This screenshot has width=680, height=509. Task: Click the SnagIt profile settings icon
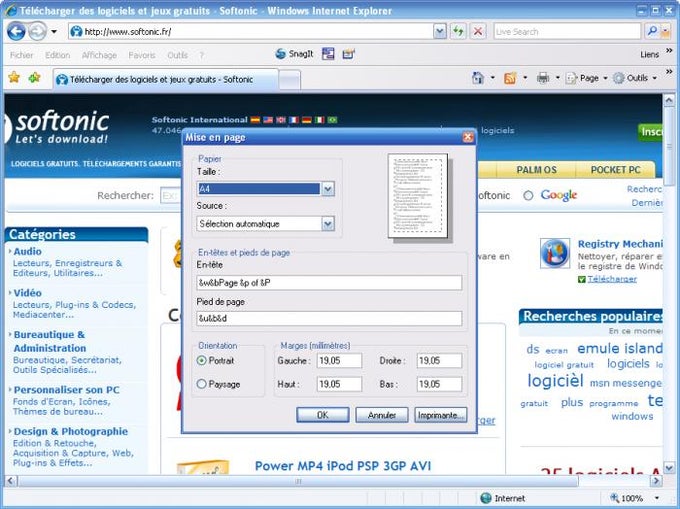(x=348, y=54)
